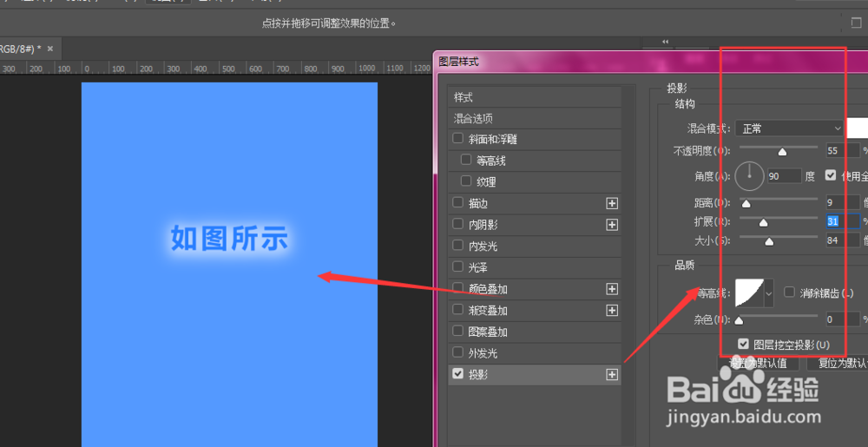Click the plus icon beside 描边

click(x=612, y=204)
